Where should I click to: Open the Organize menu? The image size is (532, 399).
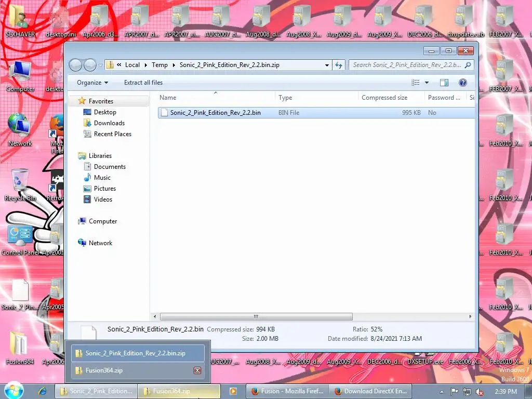[x=92, y=83]
